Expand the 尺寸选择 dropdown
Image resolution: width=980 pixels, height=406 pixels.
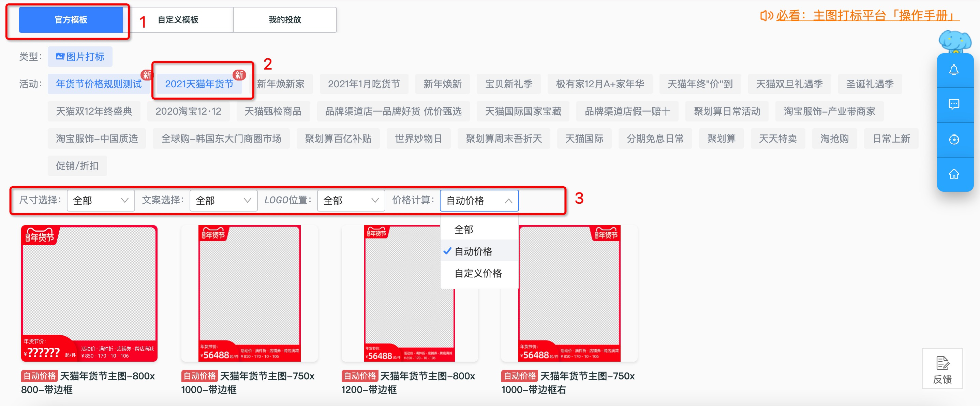[101, 201]
